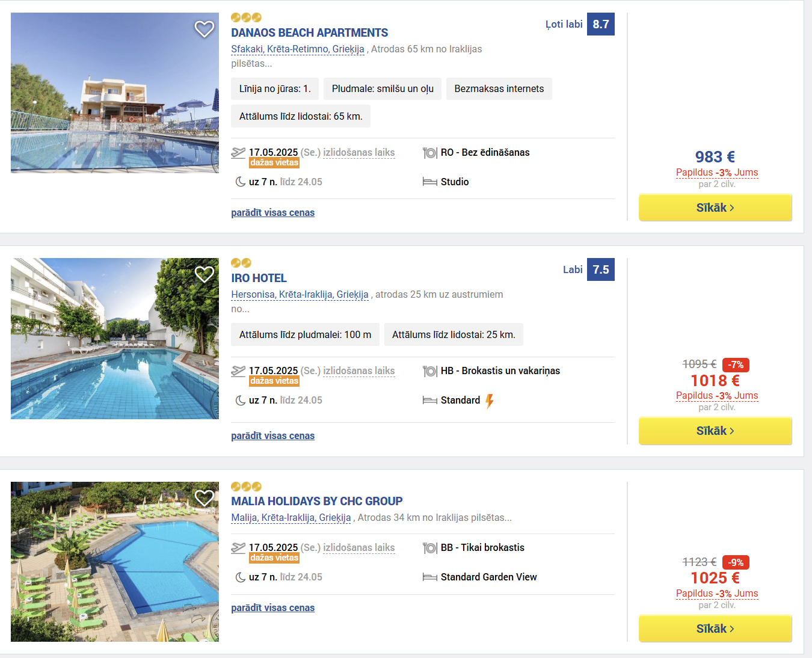Click the lightning bolt icon next to Standard
This screenshot has height=658, width=812.
(x=490, y=401)
